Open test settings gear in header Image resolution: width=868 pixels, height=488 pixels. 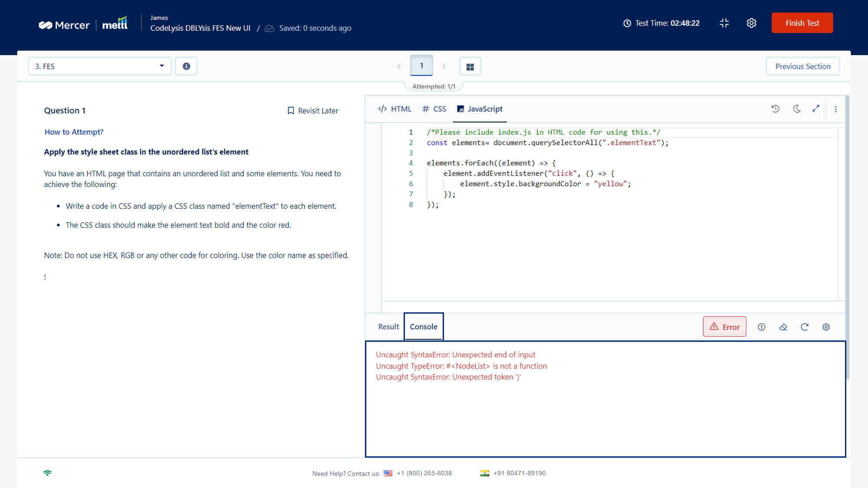pyautogui.click(x=751, y=23)
